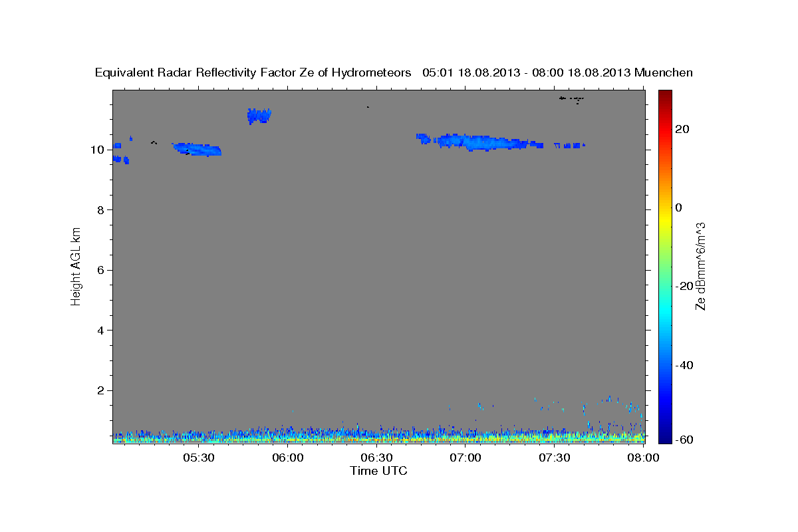Image resolution: width=798 pixels, height=532 pixels.
Task: Click the 'Height AGL km' y-axis label
Action: (x=76, y=265)
